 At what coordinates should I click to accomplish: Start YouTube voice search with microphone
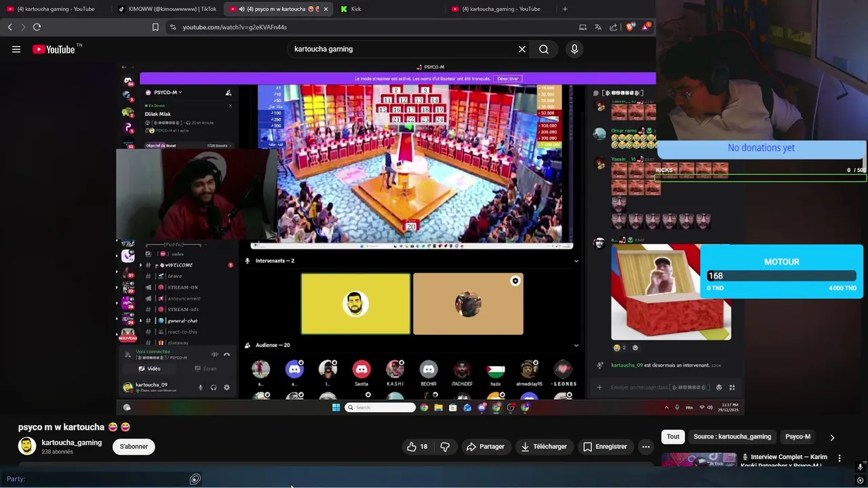click(574, 49)
